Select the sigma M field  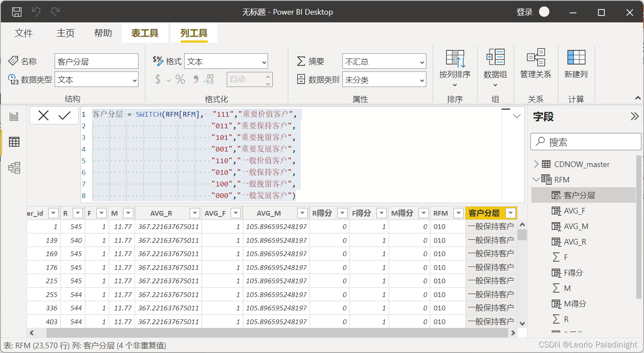[x=583, y=288]
